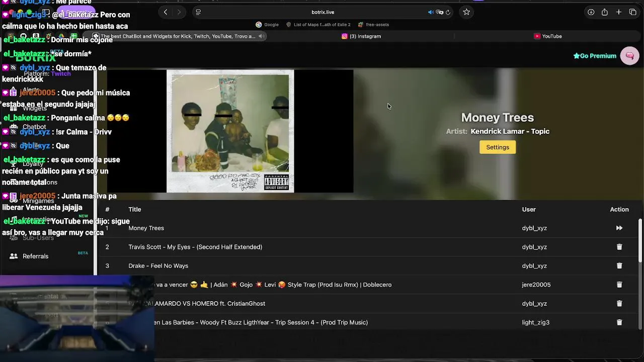
Task: Open the Referrals sidebar label
Action: pos(36,256)
